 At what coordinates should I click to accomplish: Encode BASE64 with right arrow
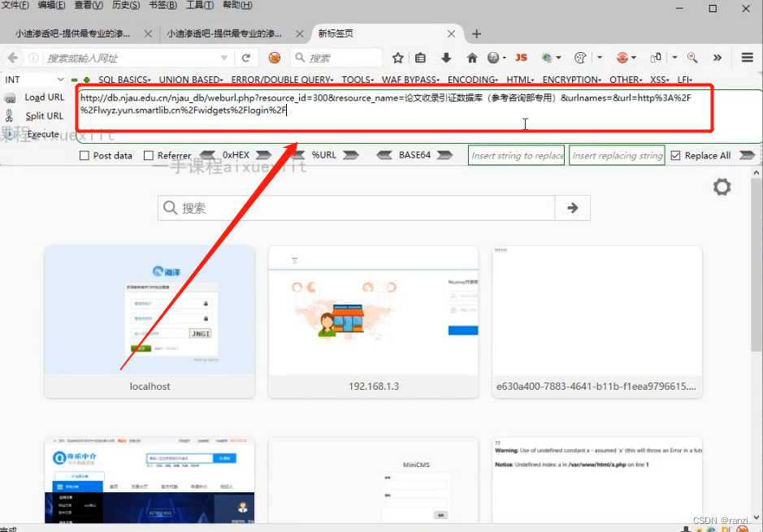coord(444,155)
